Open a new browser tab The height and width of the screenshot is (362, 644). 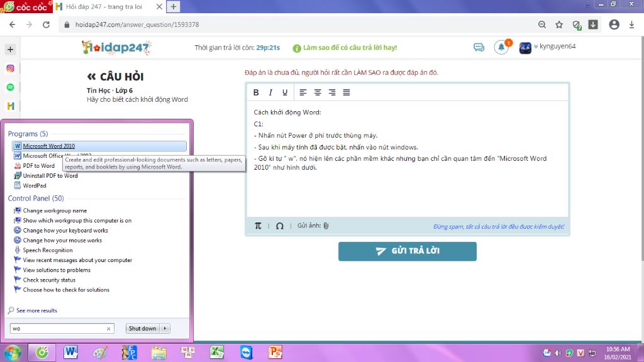[174, 6]
